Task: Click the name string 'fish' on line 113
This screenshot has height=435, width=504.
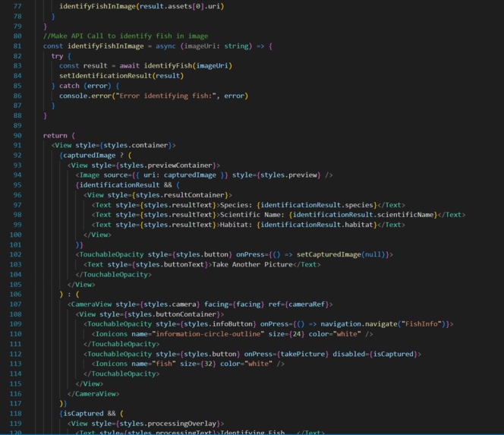Action: [164, 364]
